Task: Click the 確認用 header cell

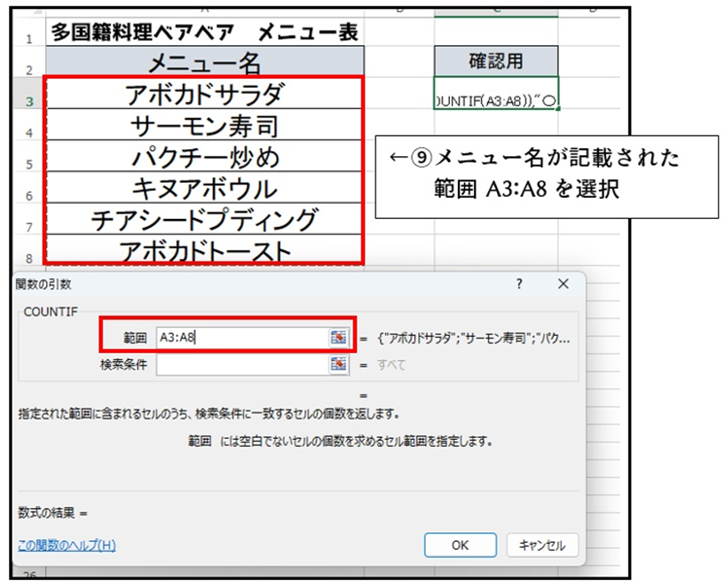Action: pos(496,61)
